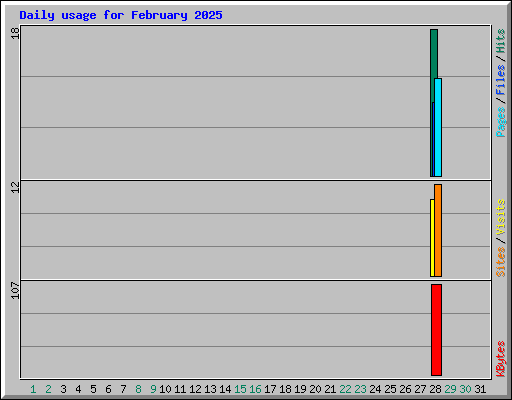Click day label '31' on the x-axis
The width and height of the screenshot is (512, 400).
coord(480,389)
